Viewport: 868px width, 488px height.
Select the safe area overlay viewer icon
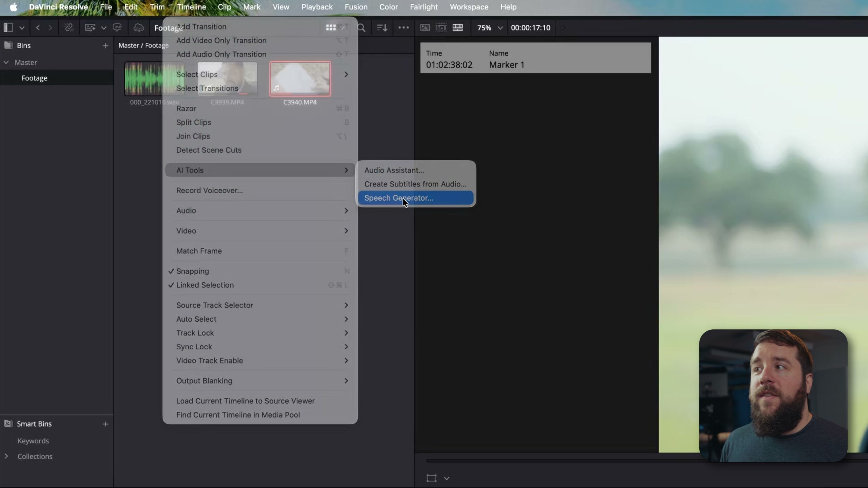click(x=441, y=27)
